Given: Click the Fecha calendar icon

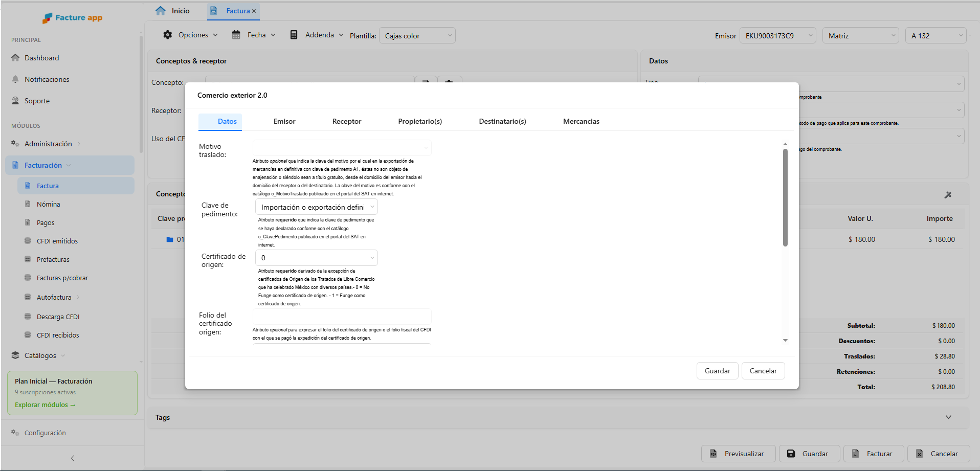Looking at the screenshot, I should pos(236,35).
